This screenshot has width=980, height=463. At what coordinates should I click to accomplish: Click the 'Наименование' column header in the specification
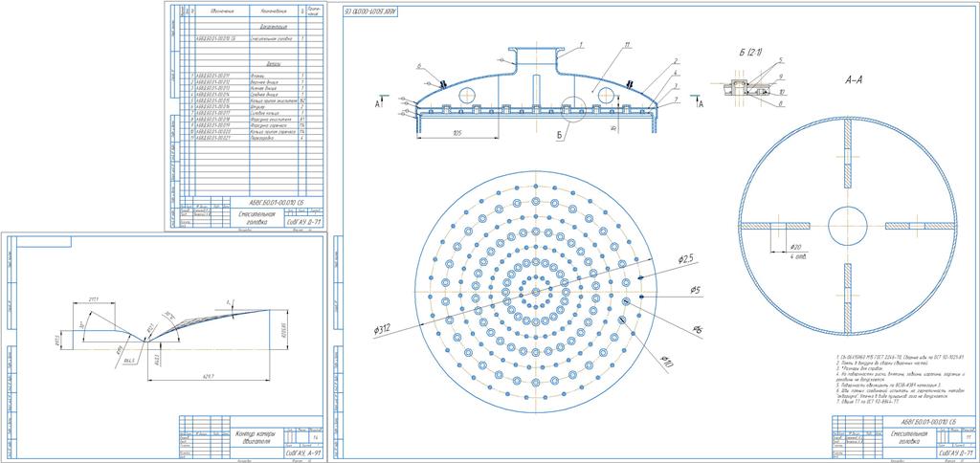click(274, 11)
